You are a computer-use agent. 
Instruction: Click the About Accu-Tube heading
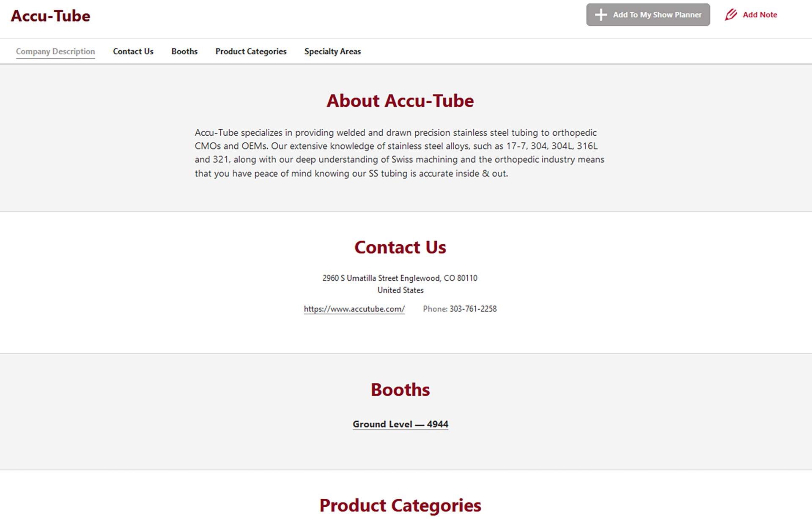[400, 101]
